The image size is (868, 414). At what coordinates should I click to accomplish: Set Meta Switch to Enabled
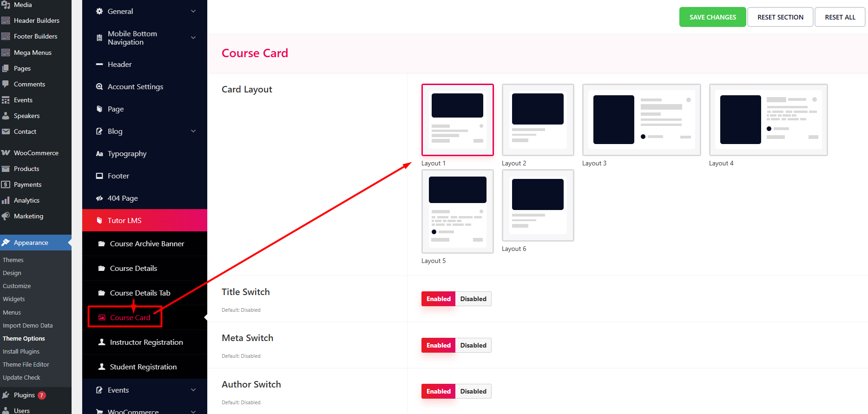click(438, 345)
